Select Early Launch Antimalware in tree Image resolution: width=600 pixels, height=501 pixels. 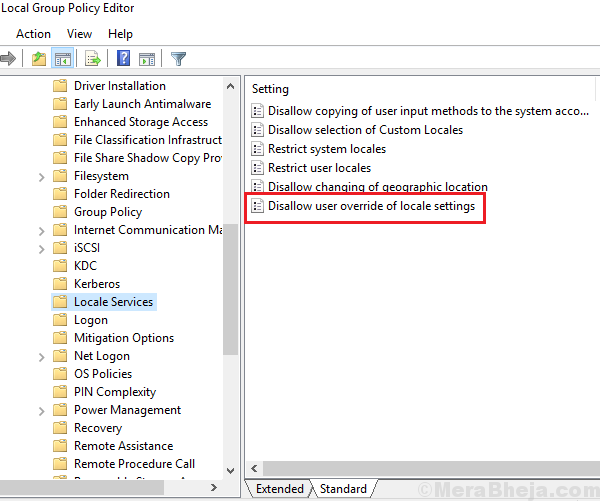[142, 104]
